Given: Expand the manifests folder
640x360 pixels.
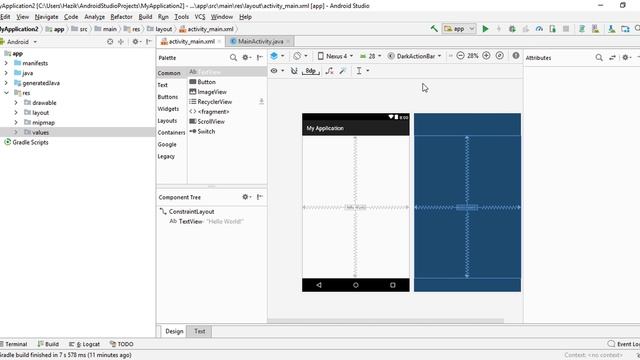Looking at the screenshot, I should [x=6, y=63].
